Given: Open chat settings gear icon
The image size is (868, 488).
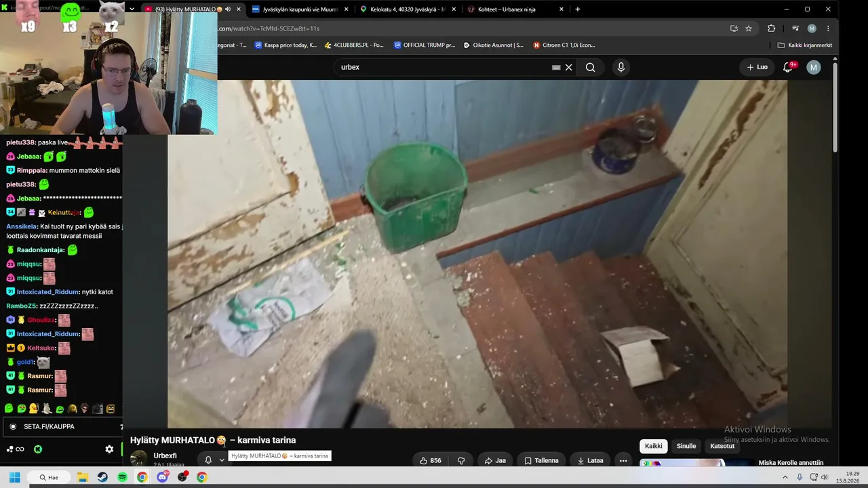Looking at the screenshot, I should [109, 449].
